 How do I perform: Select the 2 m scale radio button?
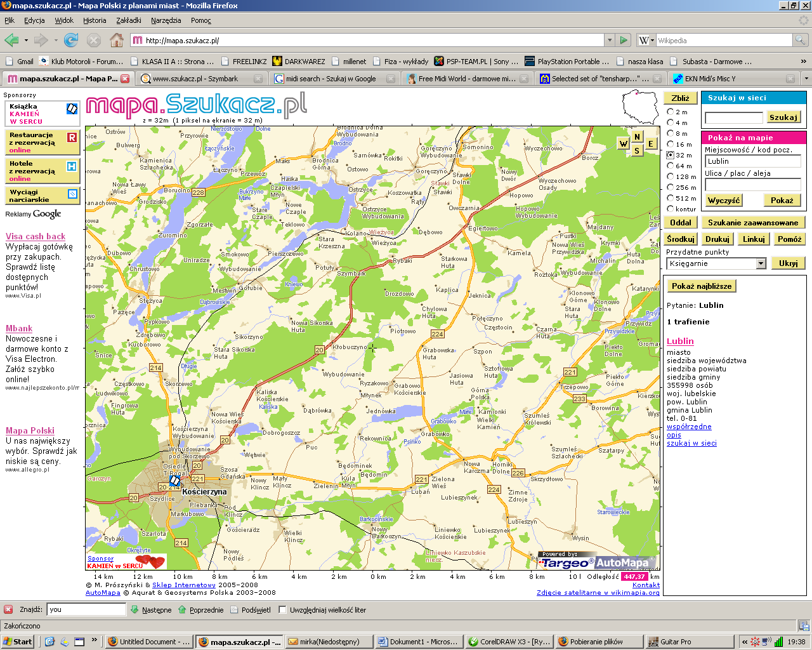pos(670,112)
